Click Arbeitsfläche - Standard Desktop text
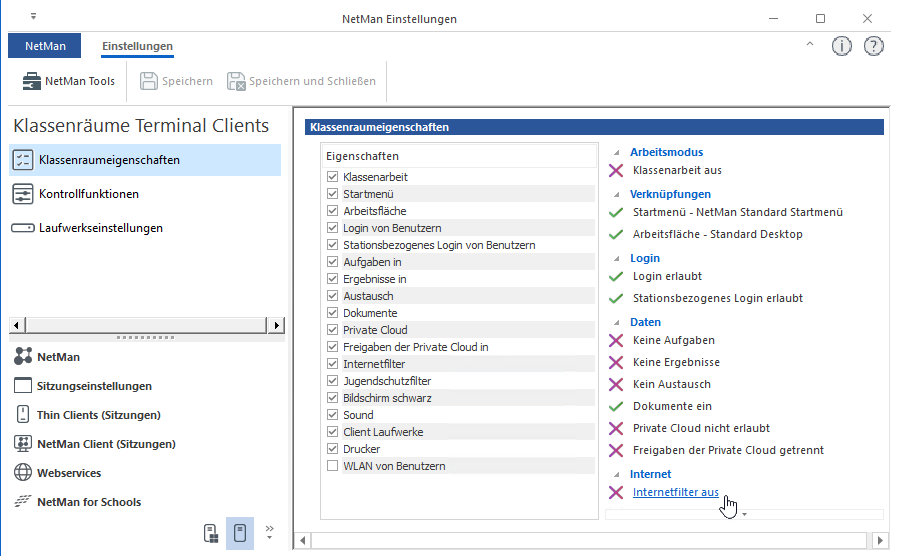Image resolution: width=898 pixels, height=556 pixels. click(x=718, y=234)
